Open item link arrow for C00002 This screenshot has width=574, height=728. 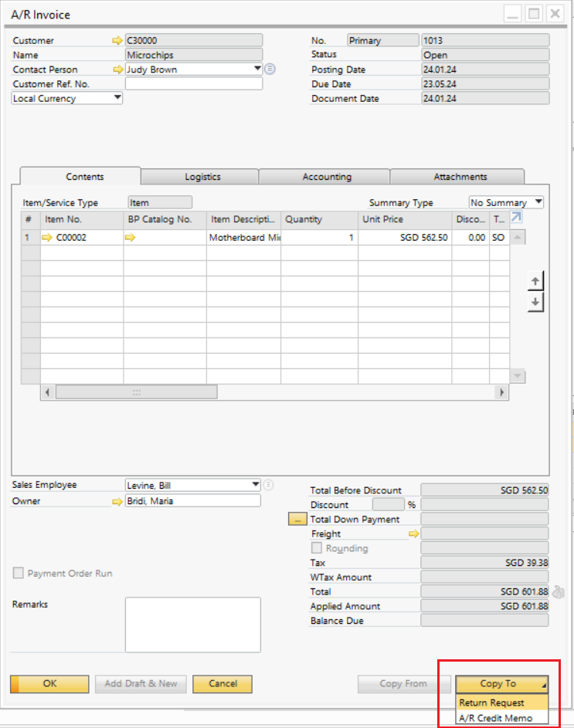pos(47,238)
